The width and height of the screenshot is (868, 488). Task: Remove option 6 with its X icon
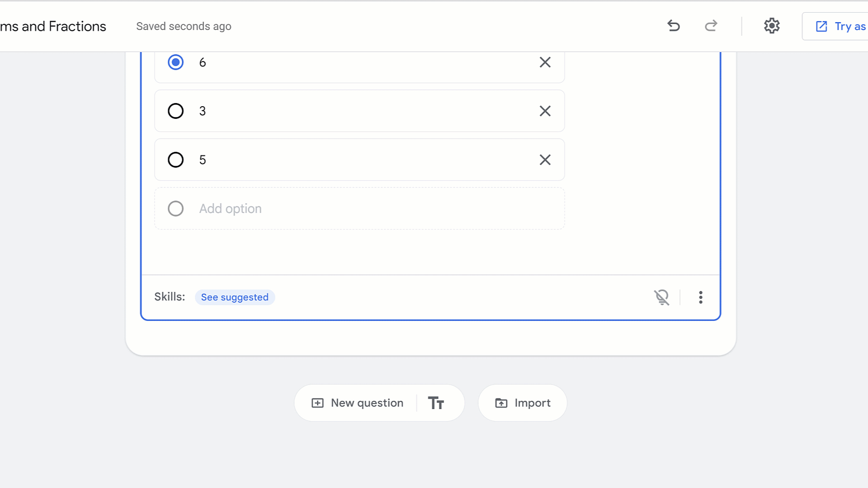(x=545, y=62)
